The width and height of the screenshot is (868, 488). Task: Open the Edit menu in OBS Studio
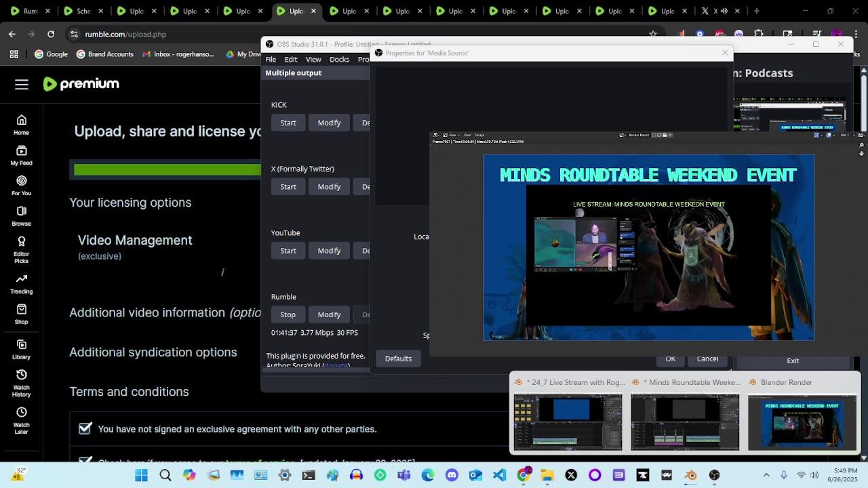tap(291, 59)
